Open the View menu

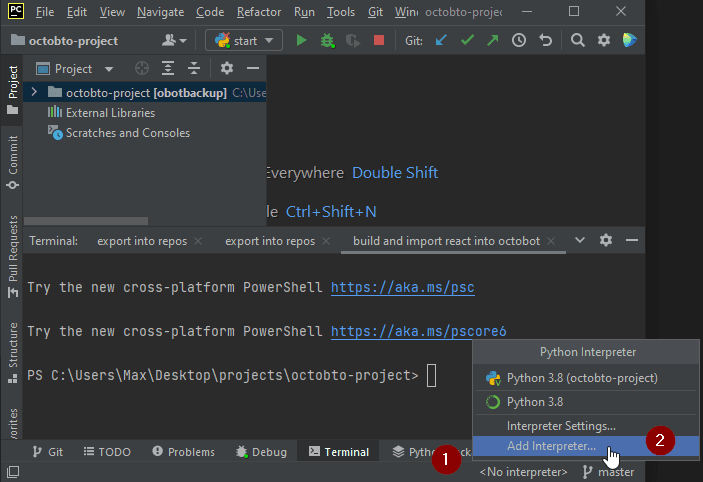112,12
